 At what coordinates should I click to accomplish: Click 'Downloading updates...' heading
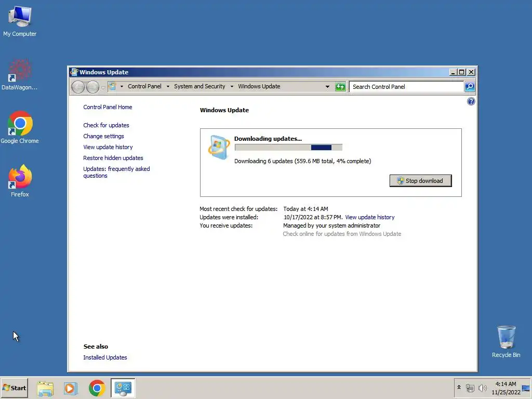point(268,138)
